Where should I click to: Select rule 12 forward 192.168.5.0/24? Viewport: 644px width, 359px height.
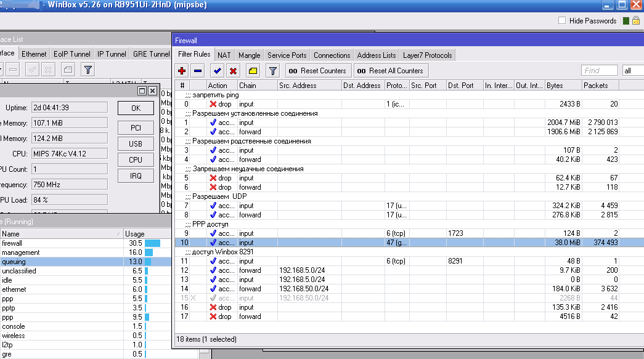click(409, 270)
